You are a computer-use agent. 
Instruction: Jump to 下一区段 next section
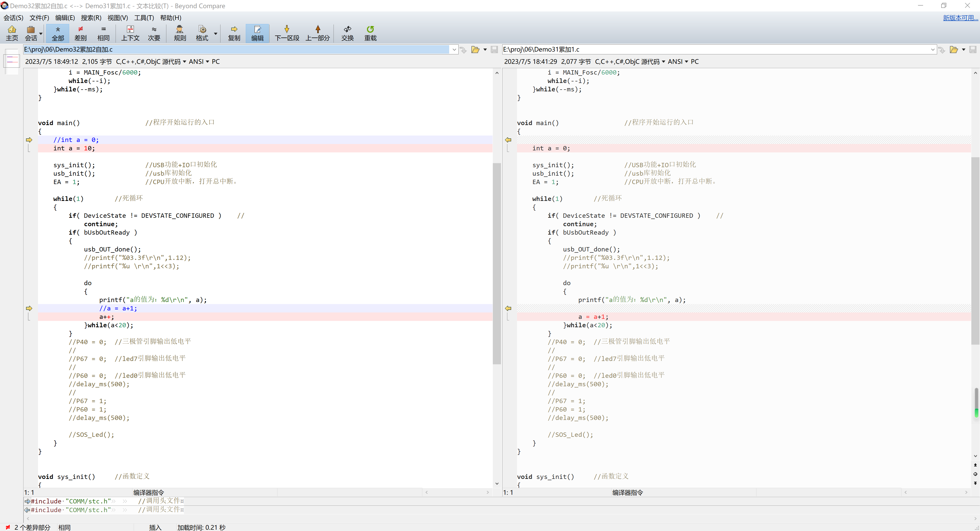pos(287,33)
